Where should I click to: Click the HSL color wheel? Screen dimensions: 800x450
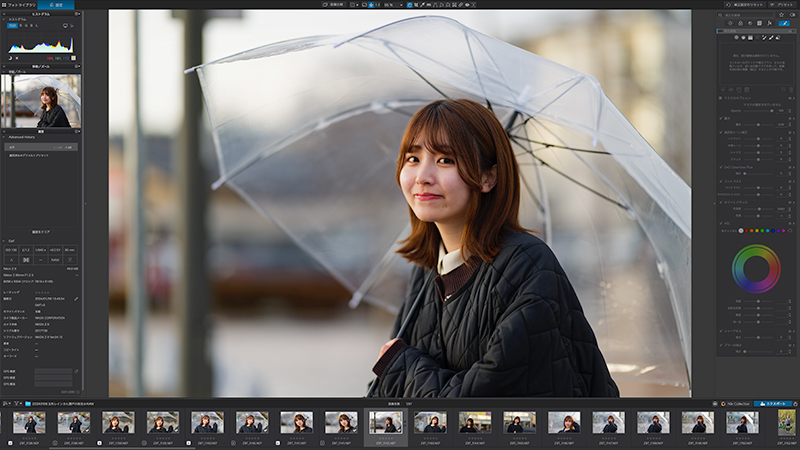tap(756, 269)
